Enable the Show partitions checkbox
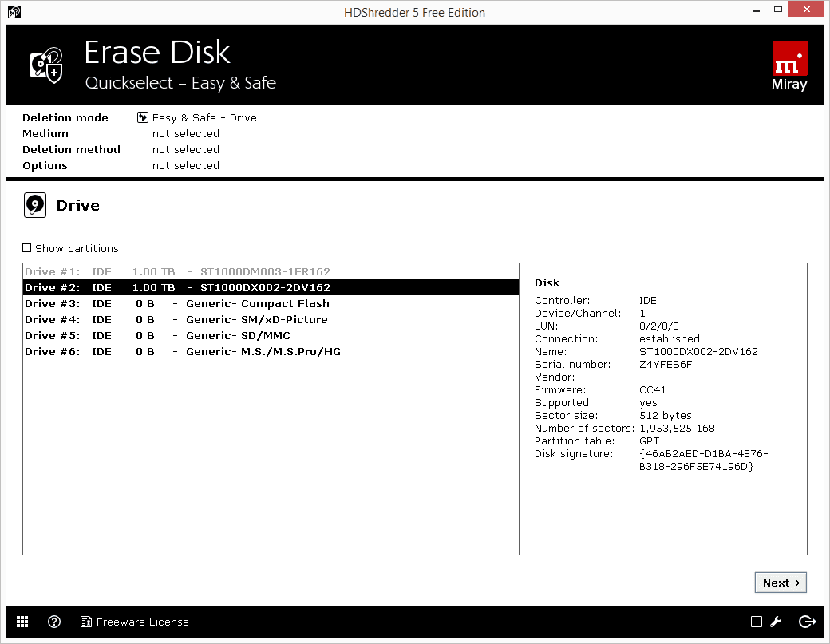 tap(27, 248)
